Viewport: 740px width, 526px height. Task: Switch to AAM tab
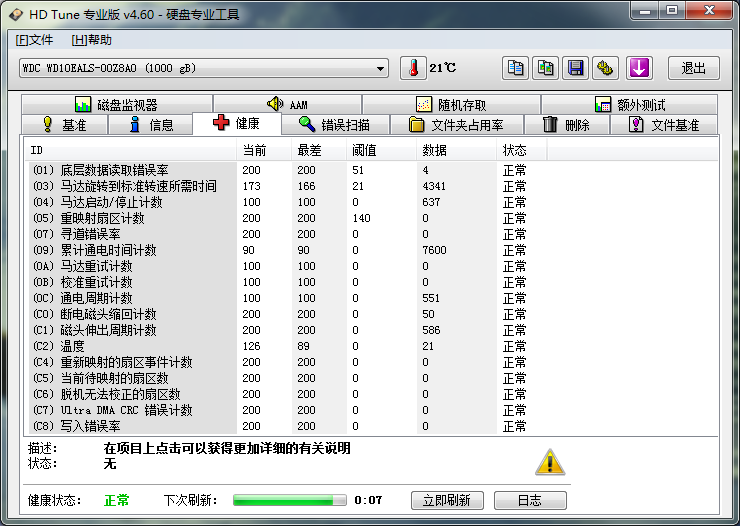pos(287,104)
